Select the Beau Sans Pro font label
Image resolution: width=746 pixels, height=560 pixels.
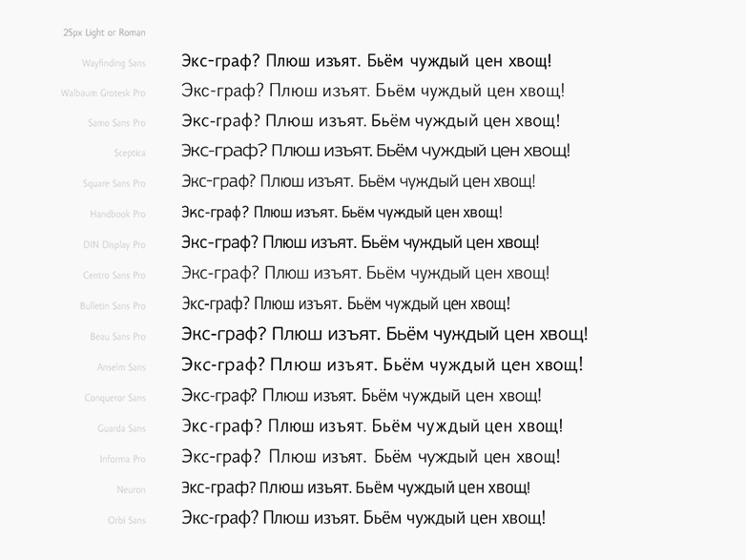tap(117, 337)
